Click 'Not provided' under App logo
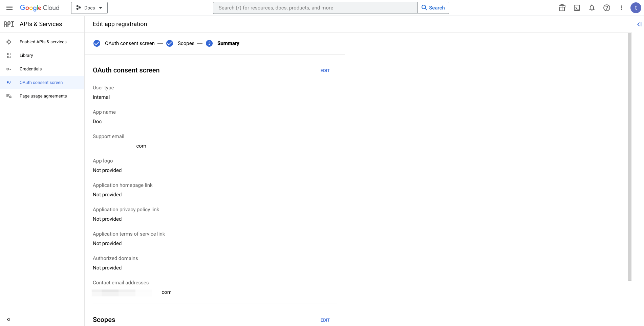 (107, 170)
